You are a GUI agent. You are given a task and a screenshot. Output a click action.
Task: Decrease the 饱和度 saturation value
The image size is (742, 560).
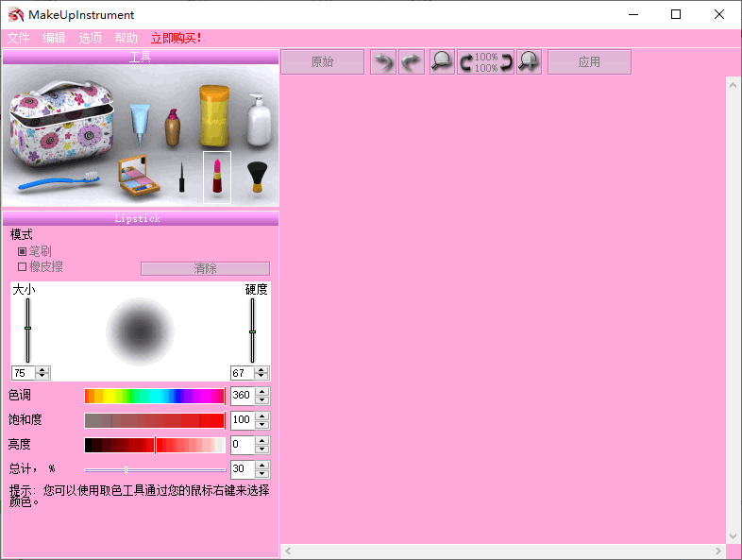(262, 425)
